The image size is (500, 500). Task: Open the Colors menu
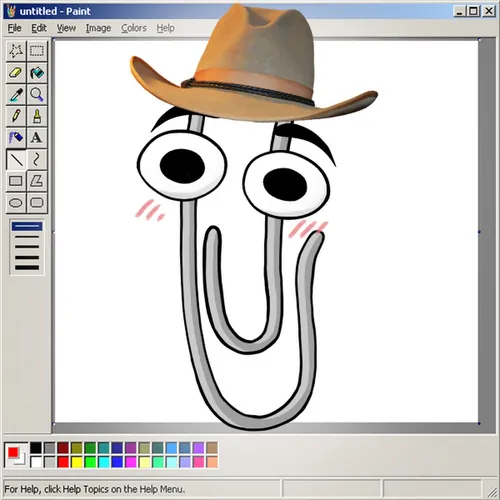[x=134, y=28]
